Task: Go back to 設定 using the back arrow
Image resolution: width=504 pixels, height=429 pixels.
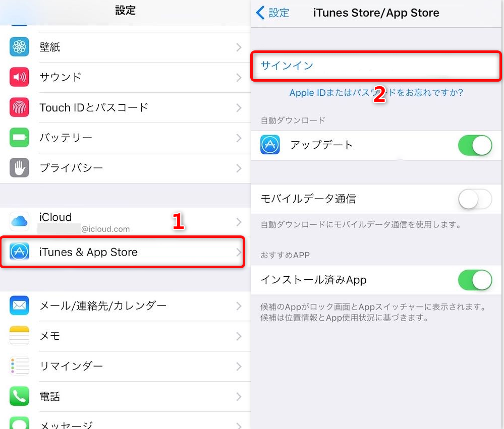Action: pyautogui.click(x=272, y=13)
